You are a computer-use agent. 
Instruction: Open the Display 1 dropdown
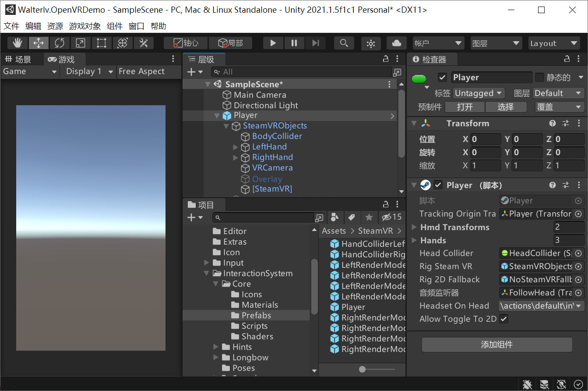90,71
